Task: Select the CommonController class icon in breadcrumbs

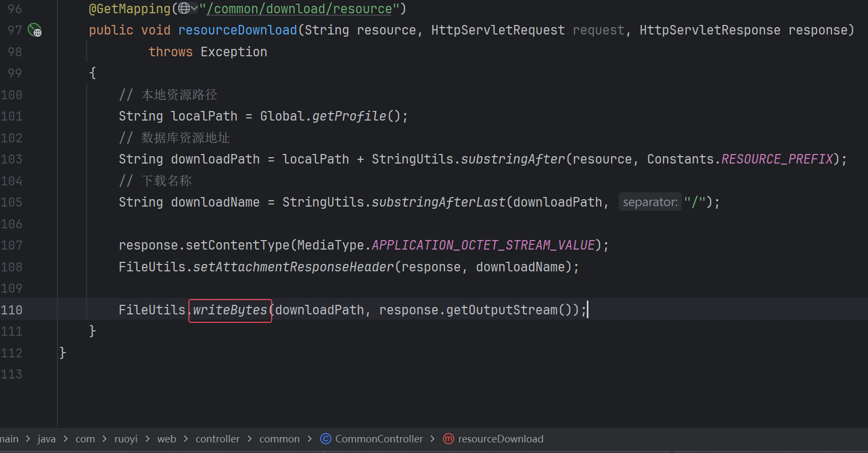Action: coord(326,439)
